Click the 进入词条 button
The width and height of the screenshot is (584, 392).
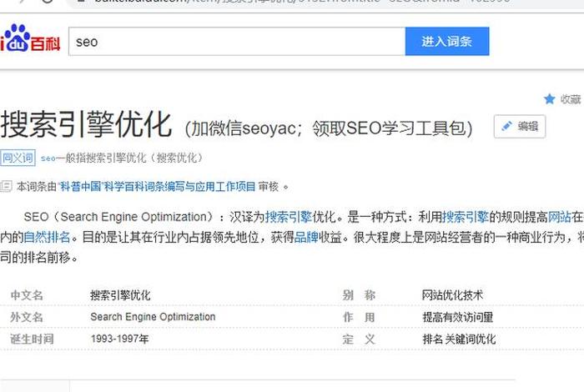[447, 42]
